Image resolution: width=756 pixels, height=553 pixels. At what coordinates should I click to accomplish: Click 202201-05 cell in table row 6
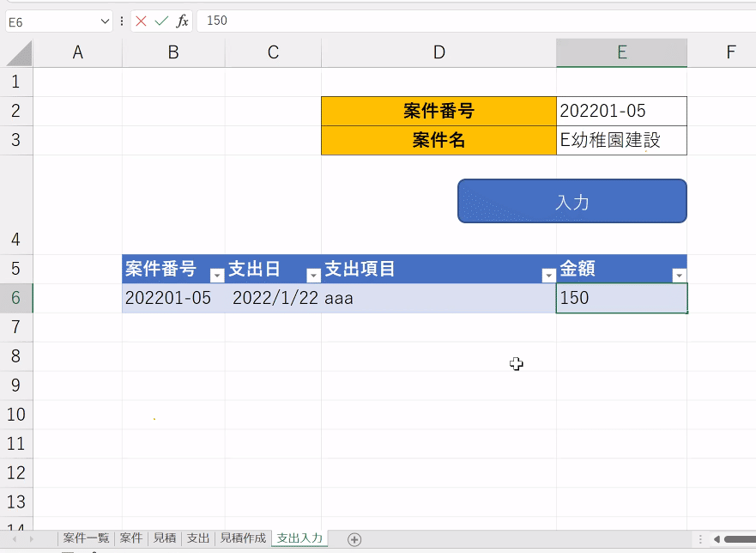[173, 298]
